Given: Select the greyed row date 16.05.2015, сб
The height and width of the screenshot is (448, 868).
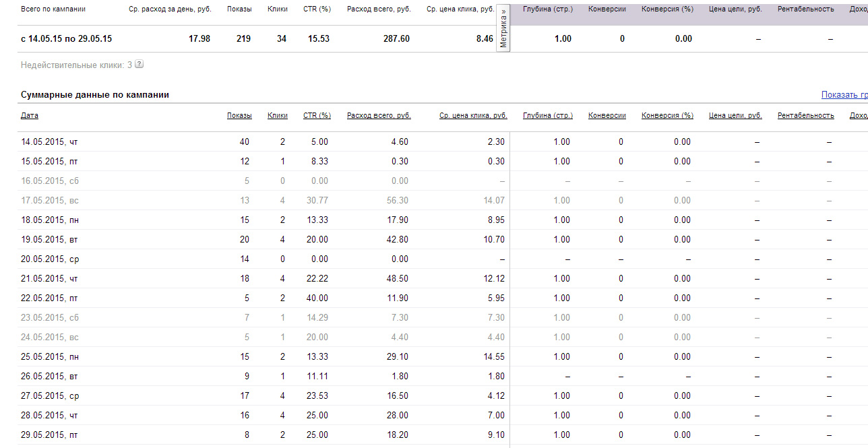Looking at the screenshot, I should (49, 181).
